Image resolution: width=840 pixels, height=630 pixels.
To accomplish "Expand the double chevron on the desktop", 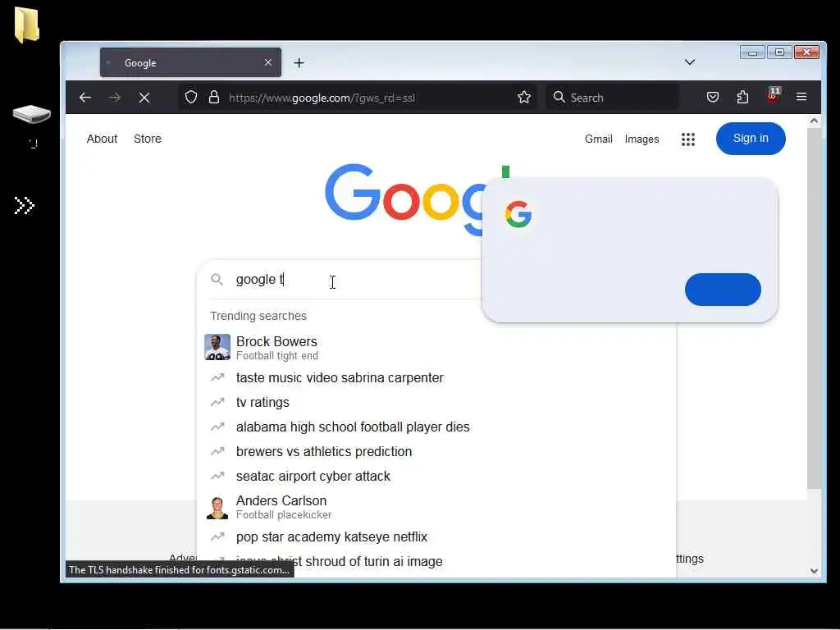I will (25, 205).
